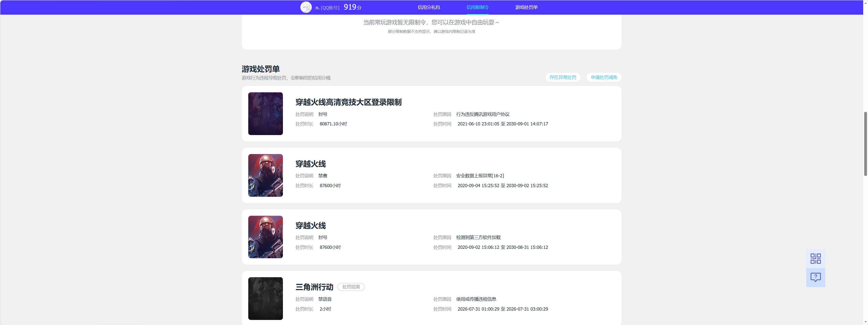Click the 游戏处罚单 section heading
Viewport: 868px width, 325px height.
260,69
